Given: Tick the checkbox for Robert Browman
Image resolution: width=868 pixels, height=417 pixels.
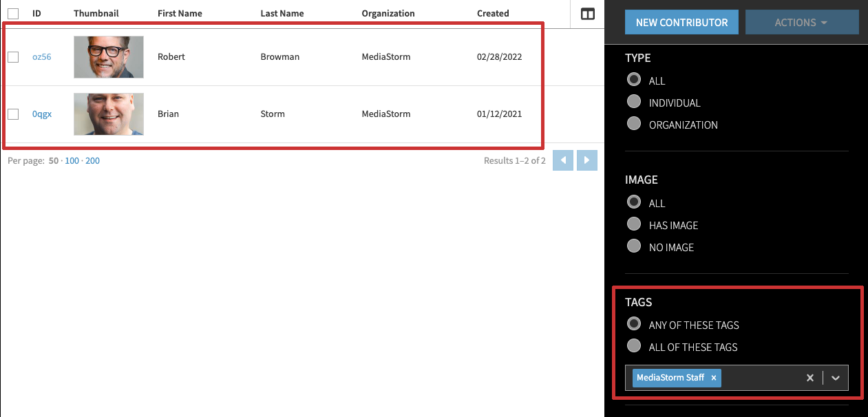Looking at the screenshot, I should pos(13,57).
